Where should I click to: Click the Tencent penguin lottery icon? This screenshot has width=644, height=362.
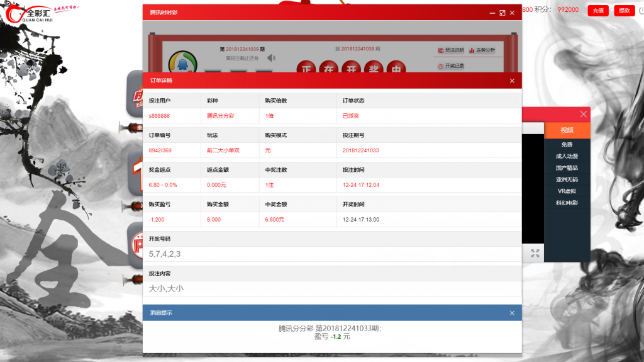click(182, 63)
